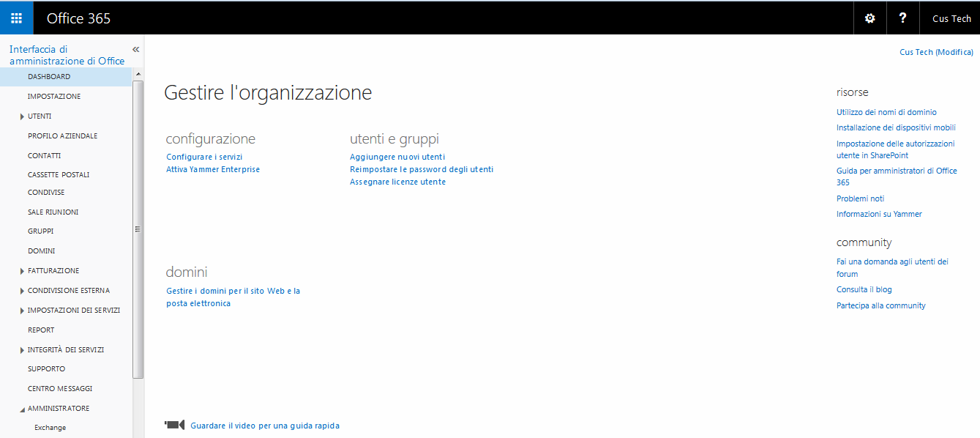Open the app launcher waffle icon
Viewport: 980px width, 438px height.
pyautogui.click(x=16, y=18)
